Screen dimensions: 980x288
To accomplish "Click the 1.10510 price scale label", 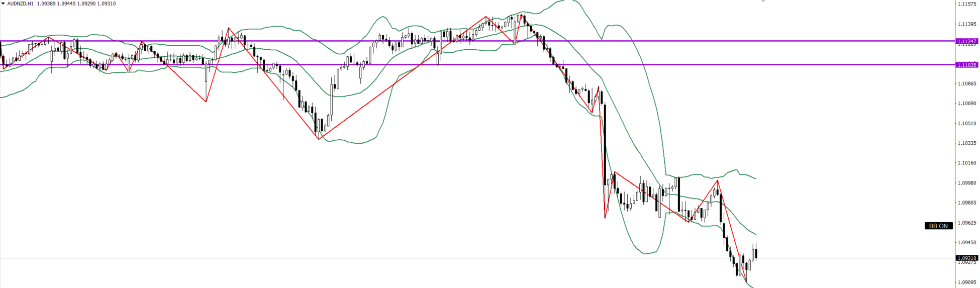I will point(967,123).
